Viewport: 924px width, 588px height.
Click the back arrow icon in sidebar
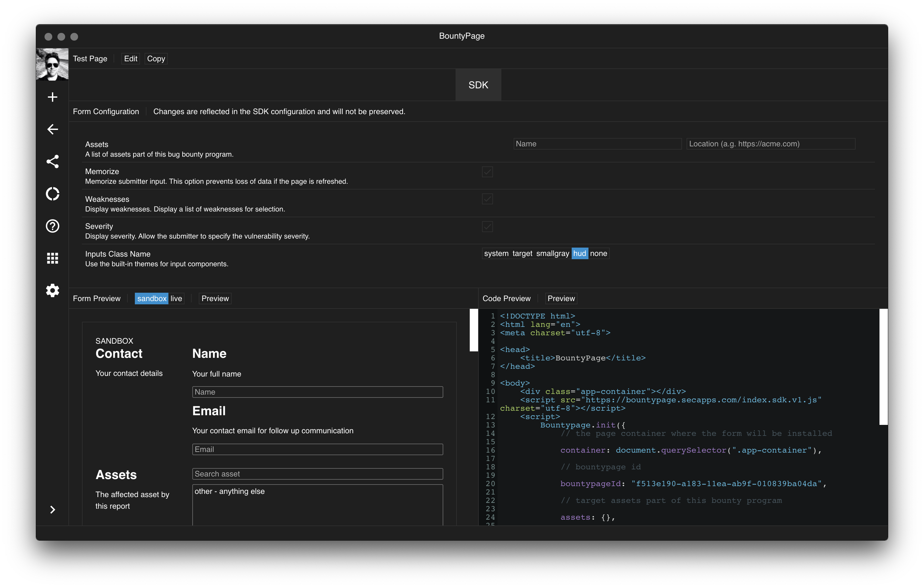coord(53,129)
